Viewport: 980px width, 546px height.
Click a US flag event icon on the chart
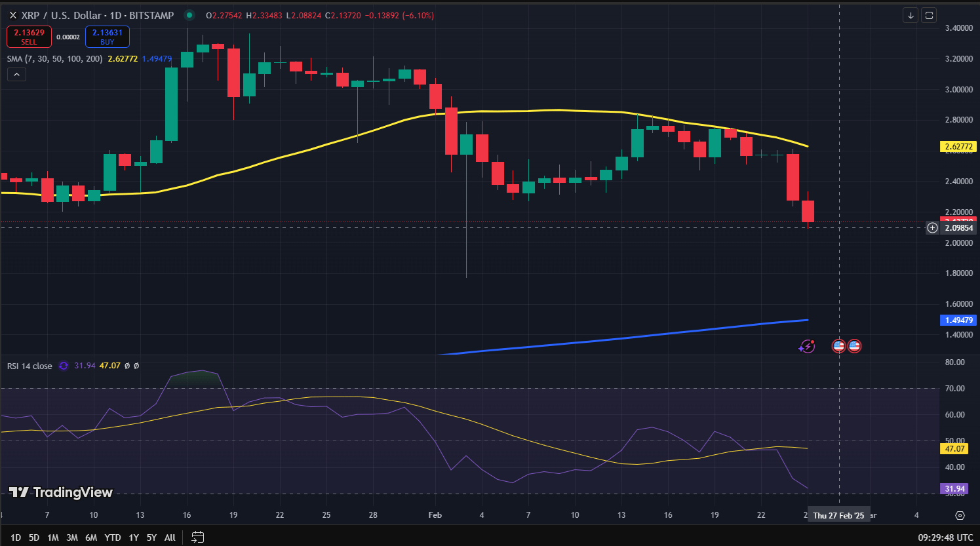[x=839, y=345]
